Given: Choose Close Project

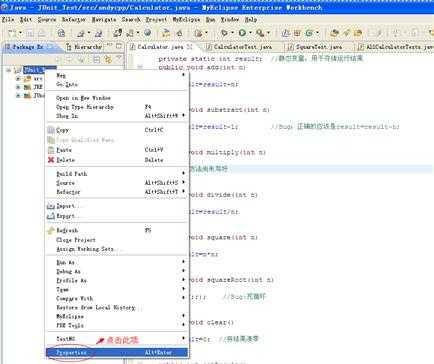Looking at the screenshot, I should pyautogui.click(x=117, y=240).
